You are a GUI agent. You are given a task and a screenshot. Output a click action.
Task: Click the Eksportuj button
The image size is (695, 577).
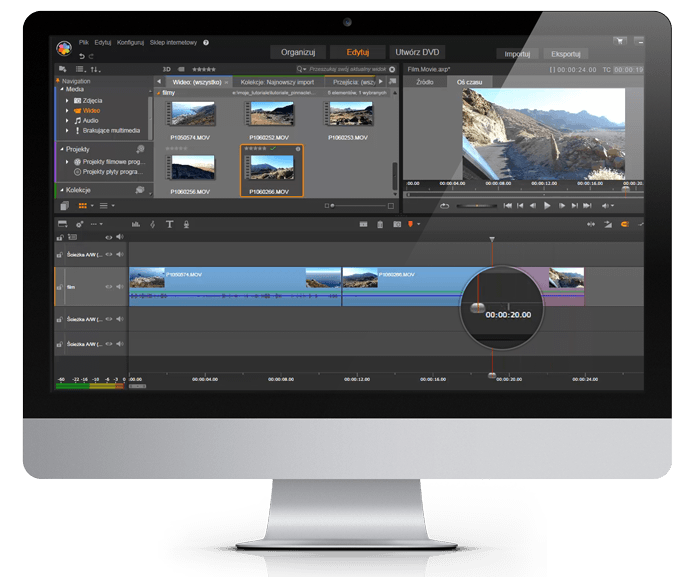click(x=568, y=53)
